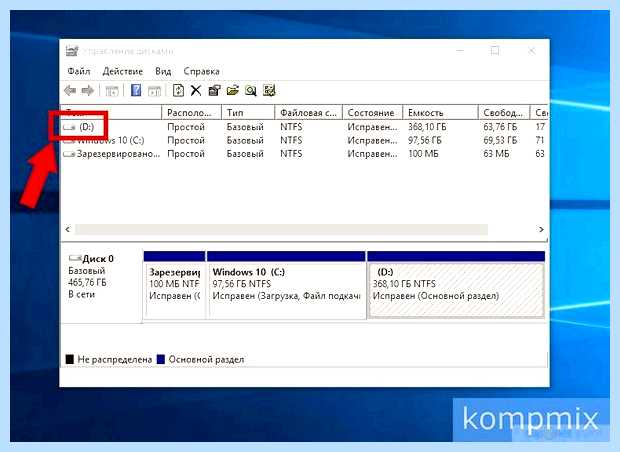Image resolution: width=620 pixels, height=452 pixels.
Task: Maximize the Disk Management window
Action: pos(495,51)
